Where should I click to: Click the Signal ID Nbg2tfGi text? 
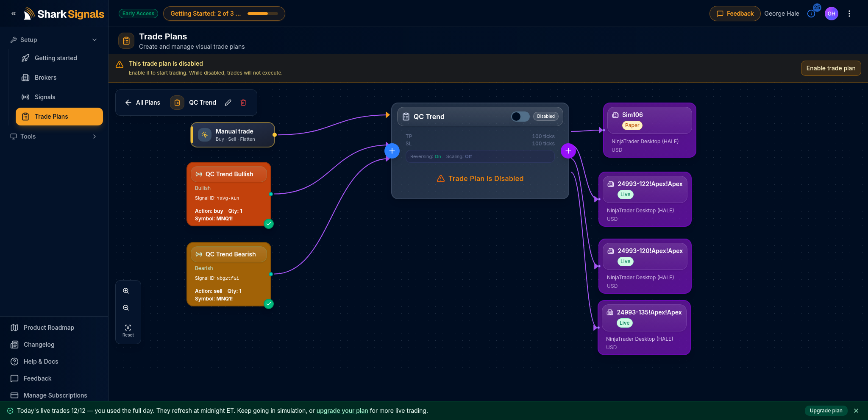217,278
